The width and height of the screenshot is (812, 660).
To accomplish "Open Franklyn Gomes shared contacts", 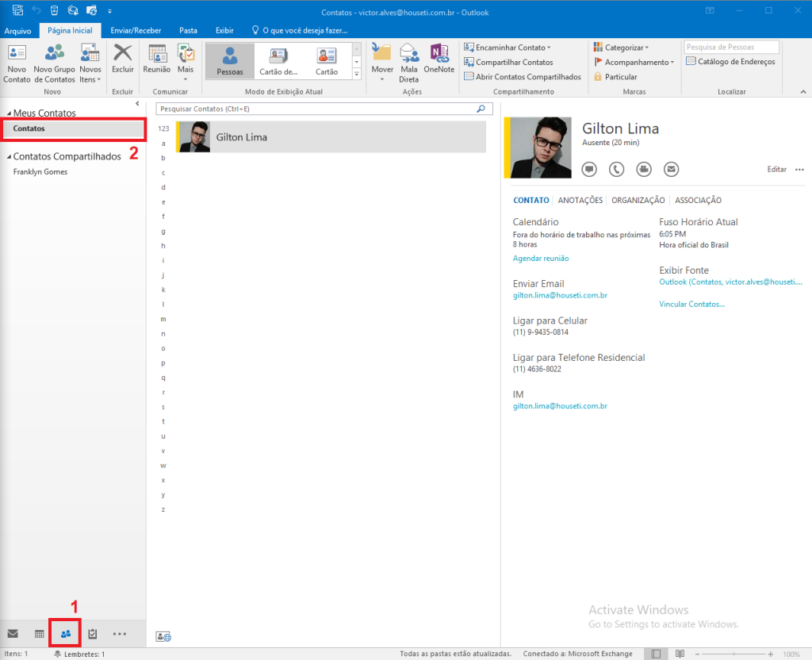I will coord(40,172).
